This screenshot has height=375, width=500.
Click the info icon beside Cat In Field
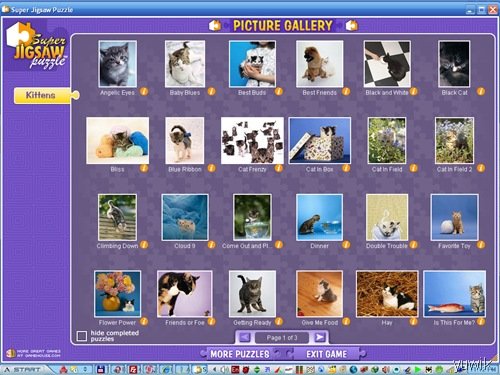pos(413,168)
